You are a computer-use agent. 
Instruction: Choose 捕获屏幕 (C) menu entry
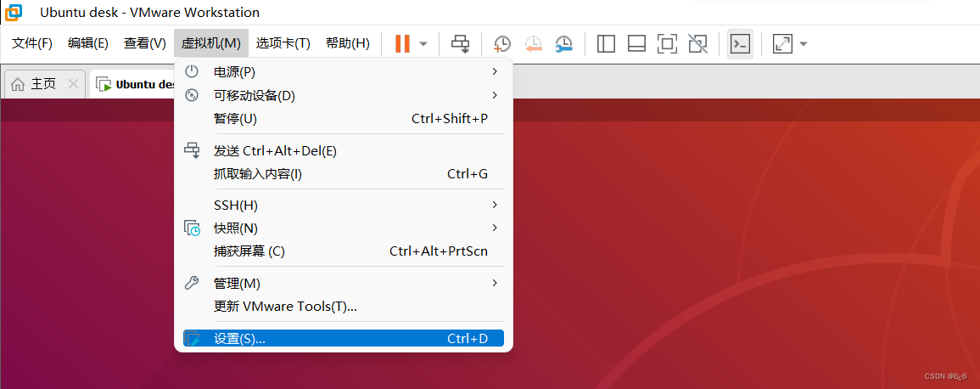(x=343, y=251)
